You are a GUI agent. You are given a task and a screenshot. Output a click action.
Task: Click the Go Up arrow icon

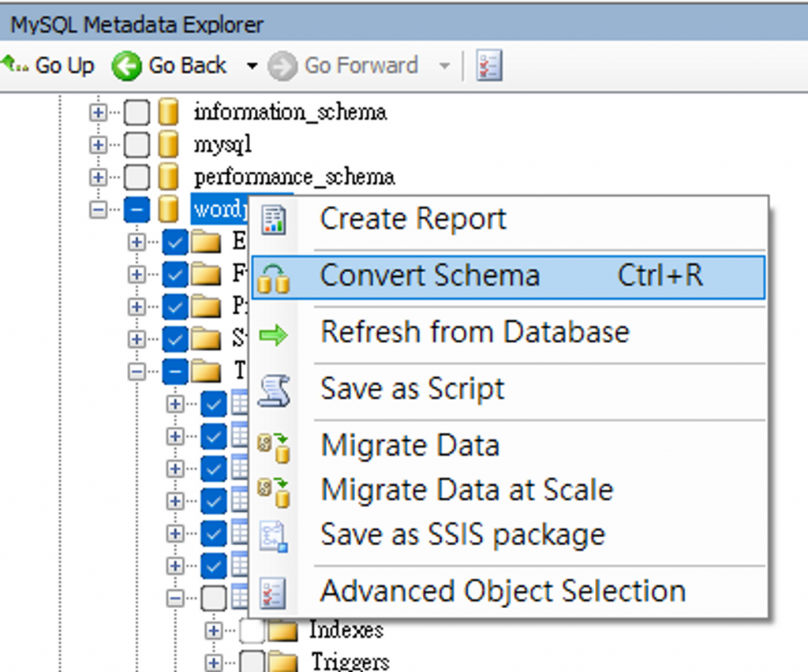coord(15,65)
